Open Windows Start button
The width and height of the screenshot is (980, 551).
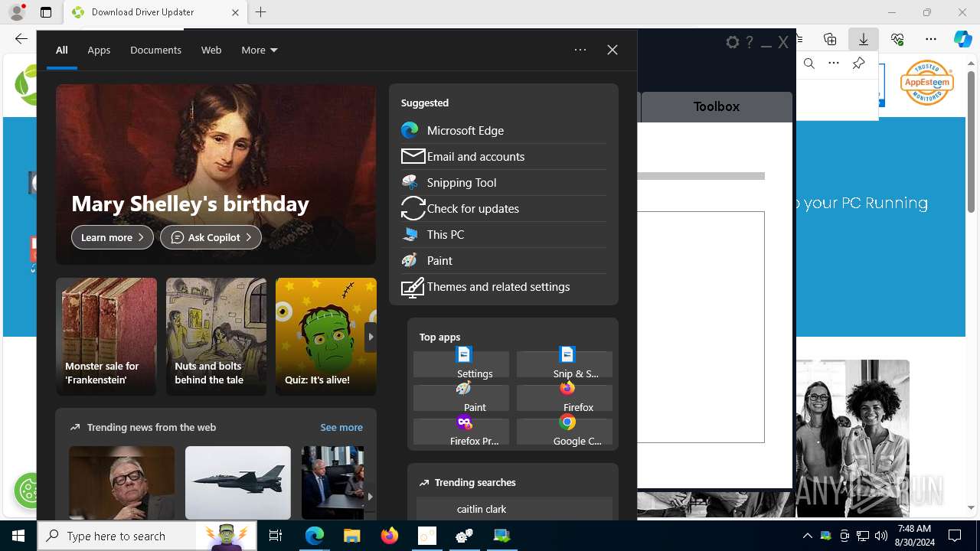click(18, 536)
